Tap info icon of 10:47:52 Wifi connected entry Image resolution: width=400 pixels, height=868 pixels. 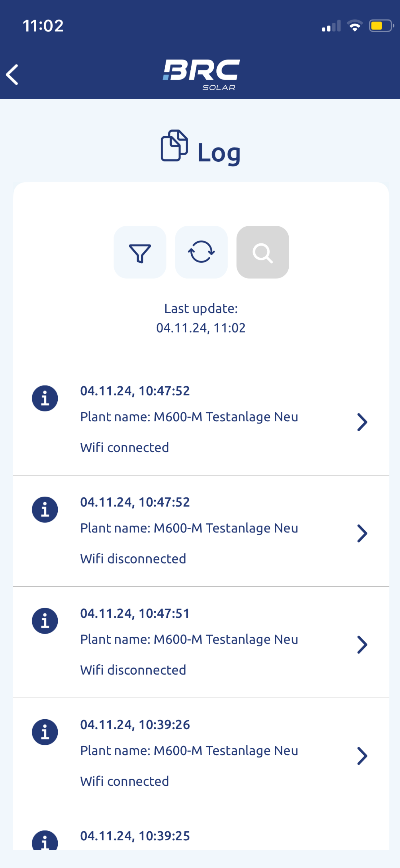coord(45,398)
